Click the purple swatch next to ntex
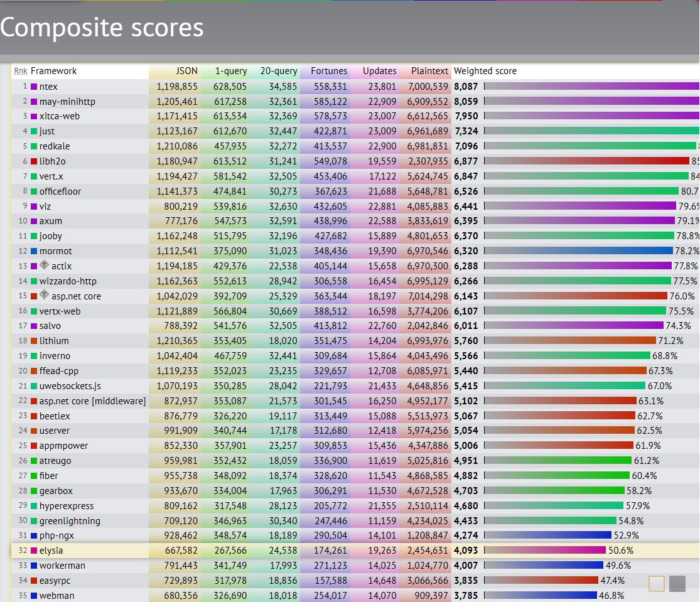This screenshot has width=700, height=602. 34,87
